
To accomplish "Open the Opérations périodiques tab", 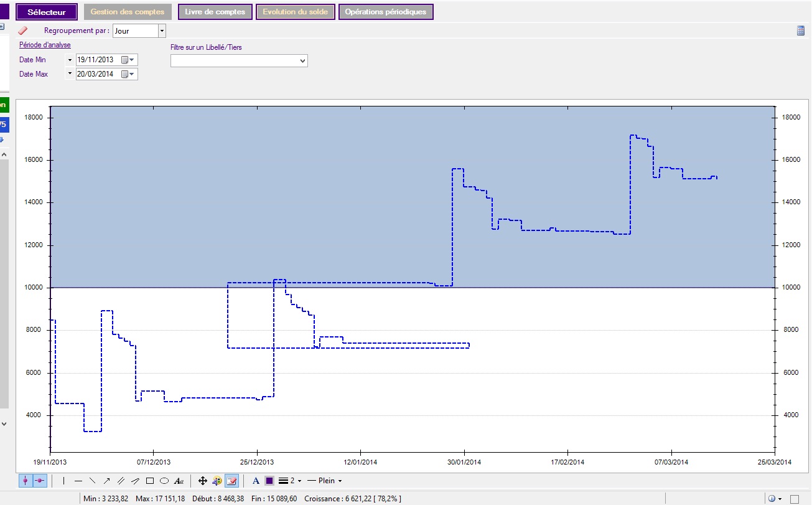I will (x=385, y=12).
